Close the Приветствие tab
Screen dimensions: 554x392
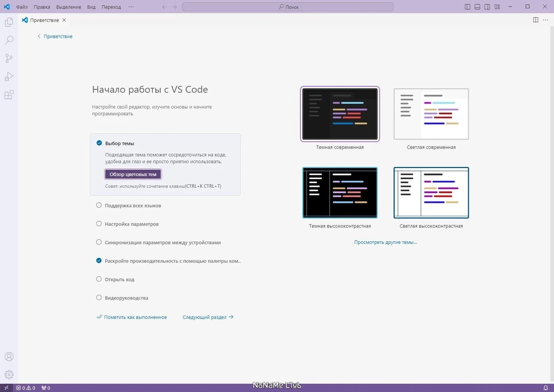[64, 20]
